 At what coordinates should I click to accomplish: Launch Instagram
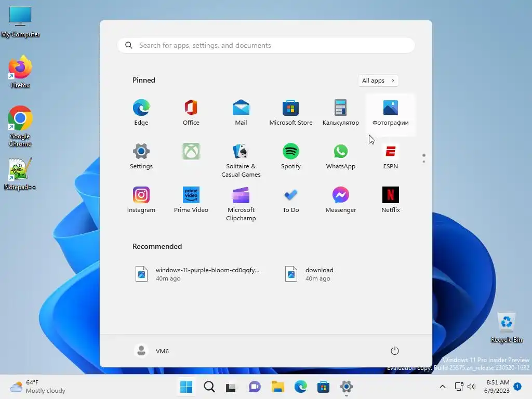click(141, 199)
